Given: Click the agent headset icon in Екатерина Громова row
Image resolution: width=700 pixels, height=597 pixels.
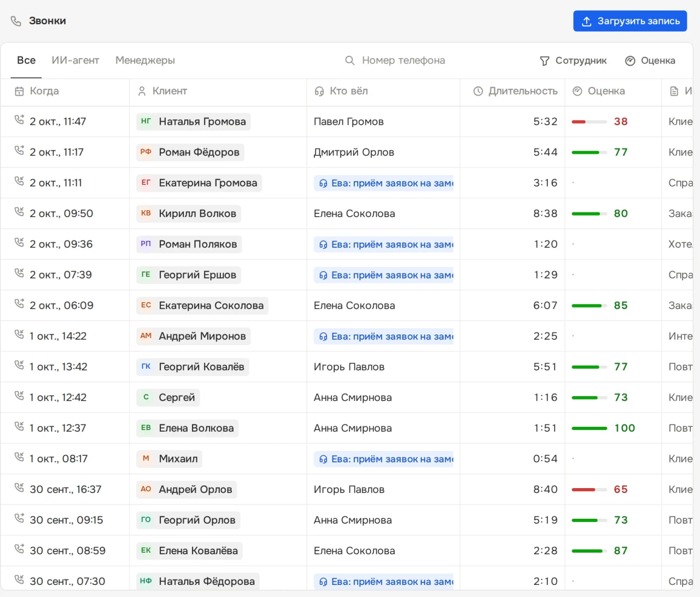Looking at the screenshot, I should (x=323, y=183).
